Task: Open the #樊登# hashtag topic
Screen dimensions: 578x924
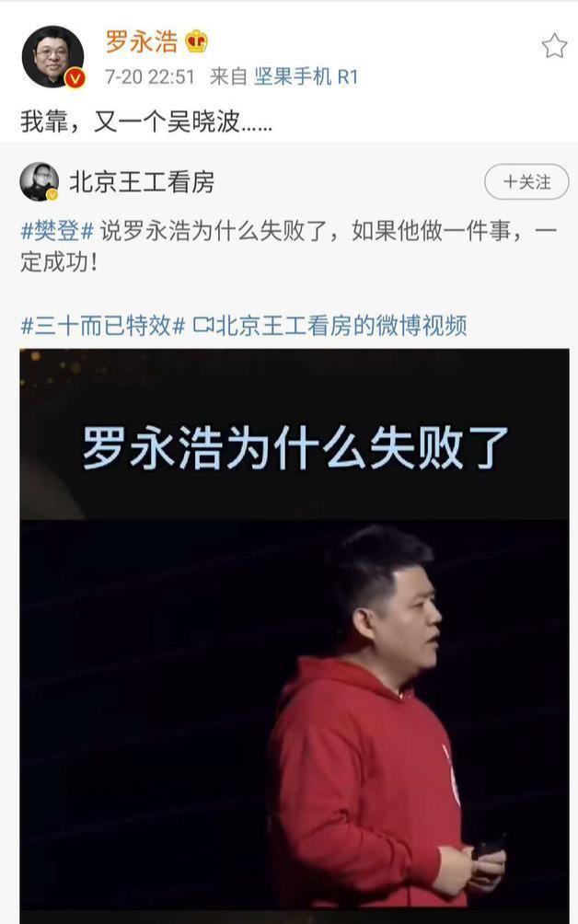Action: [57, 230]
